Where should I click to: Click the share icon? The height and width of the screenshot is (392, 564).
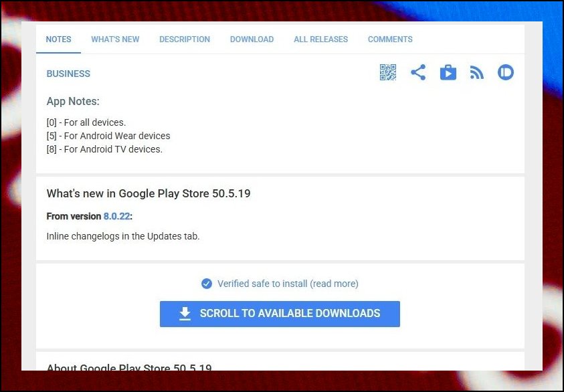(x=418, y=72)
